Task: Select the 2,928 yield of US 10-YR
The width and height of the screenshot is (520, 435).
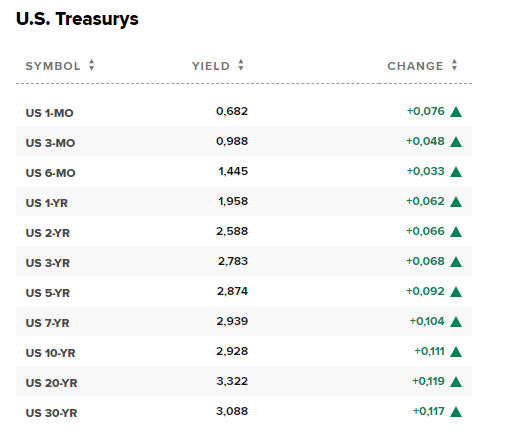Action: [232, 351]
